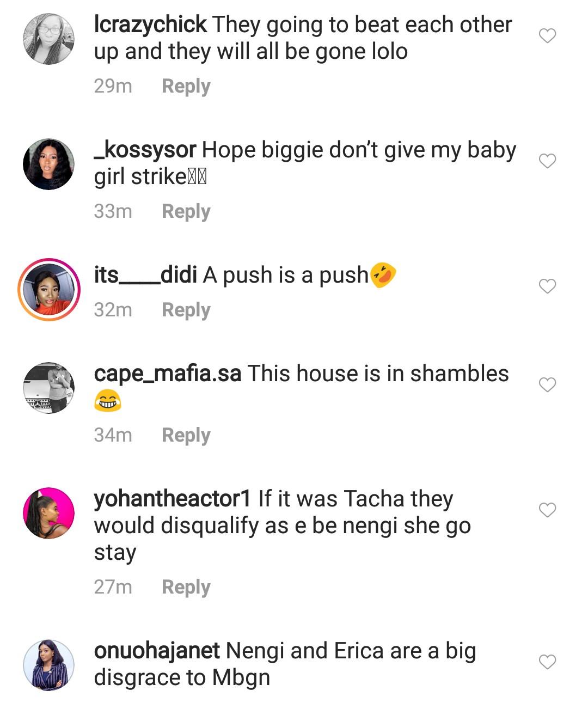
Task: Open the cape_mafia.sa username link
Action: [x=167, y=374]
